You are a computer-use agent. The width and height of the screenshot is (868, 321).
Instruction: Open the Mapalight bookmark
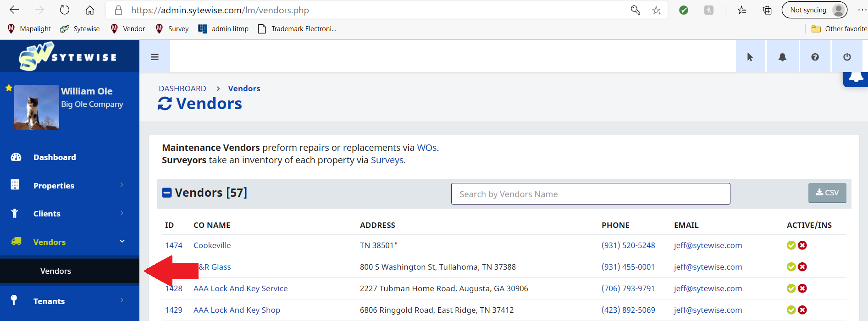coord(29,28)
